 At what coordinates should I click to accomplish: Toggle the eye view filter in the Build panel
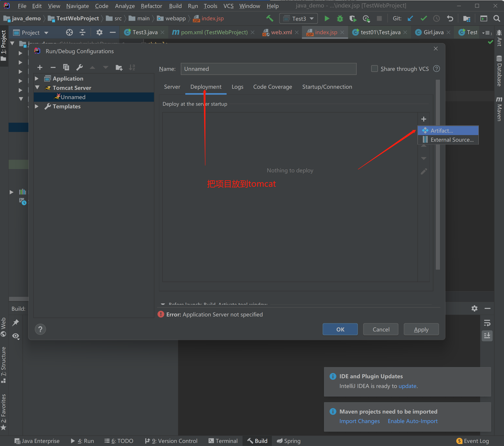point(16,336)
